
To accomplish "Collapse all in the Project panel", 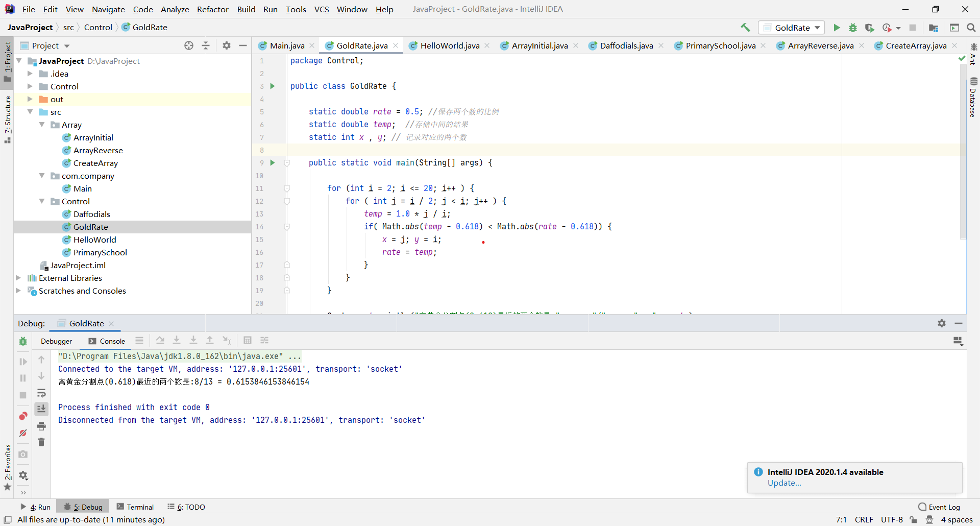I will click(206, 45).
